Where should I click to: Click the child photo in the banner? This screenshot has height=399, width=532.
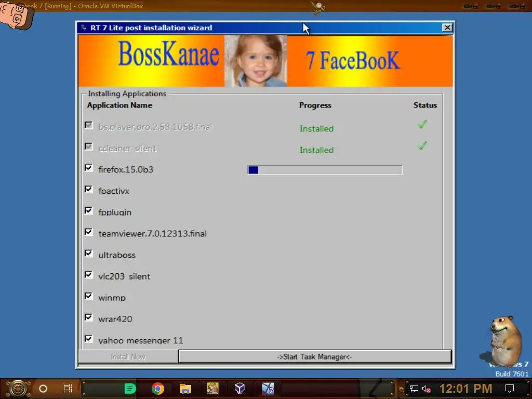tap(256, 61)
